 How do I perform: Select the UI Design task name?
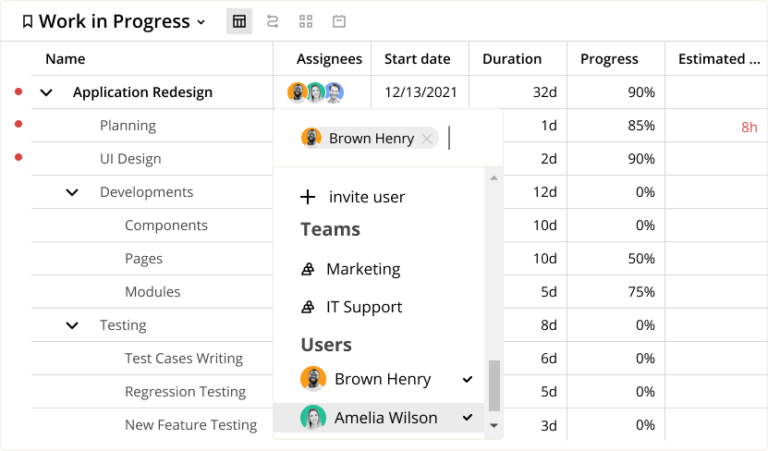pyautogui.click(x=130, y=159)
